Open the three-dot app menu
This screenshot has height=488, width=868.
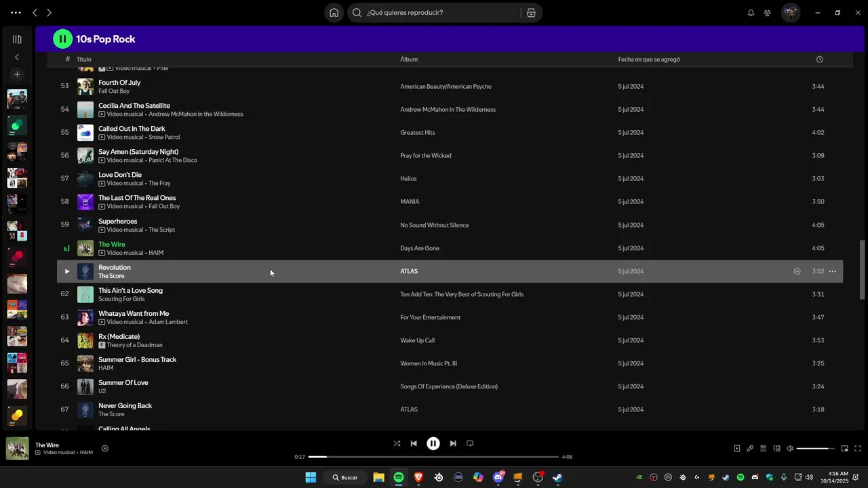[x=16, y=13]
